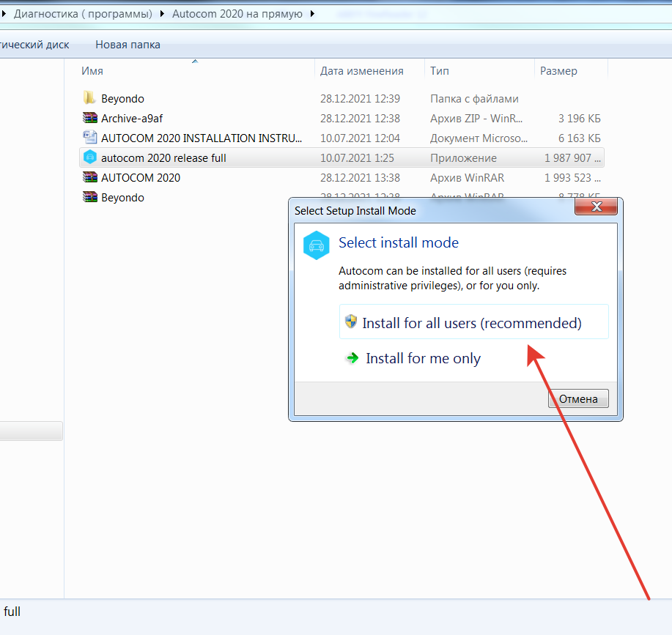Select the Archive-a9af file name
The height and width of the screenshot is (635, 672).
[132, 118]
